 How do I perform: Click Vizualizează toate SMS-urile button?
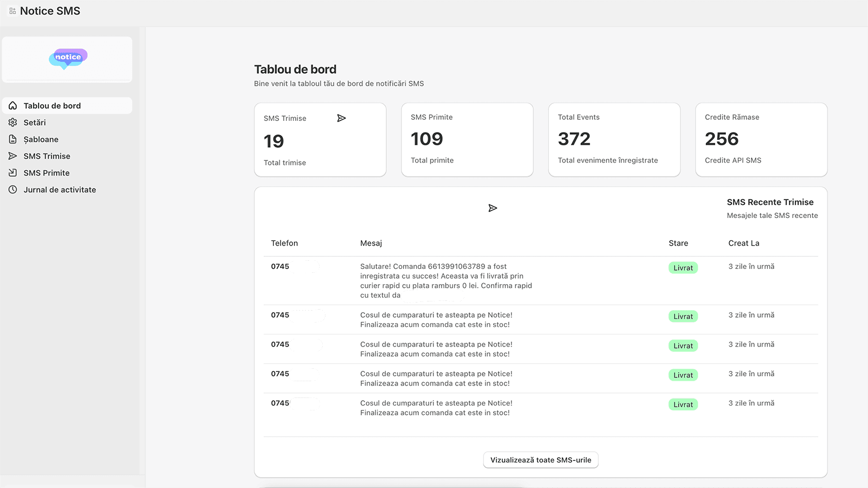[541, 460]
